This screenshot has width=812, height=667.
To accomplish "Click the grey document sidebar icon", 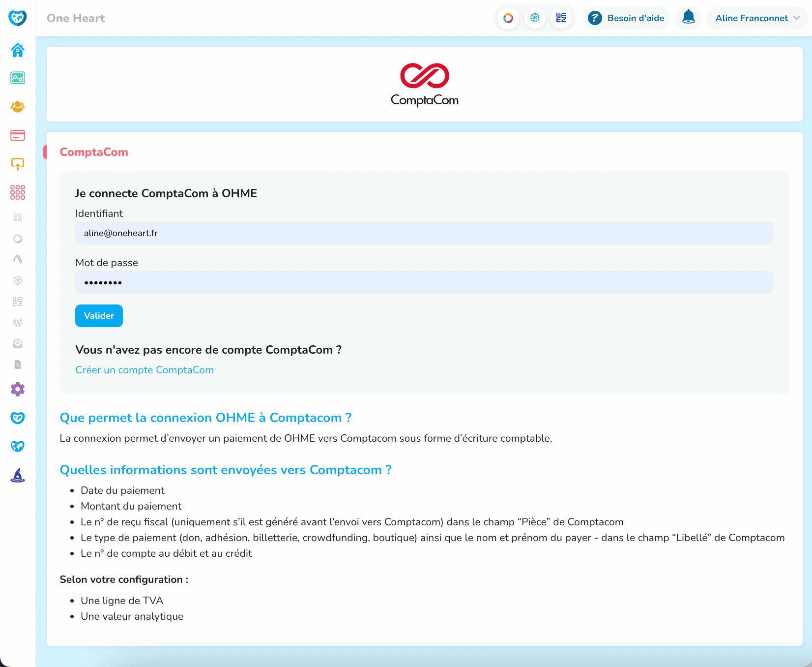I will (18, 364).
